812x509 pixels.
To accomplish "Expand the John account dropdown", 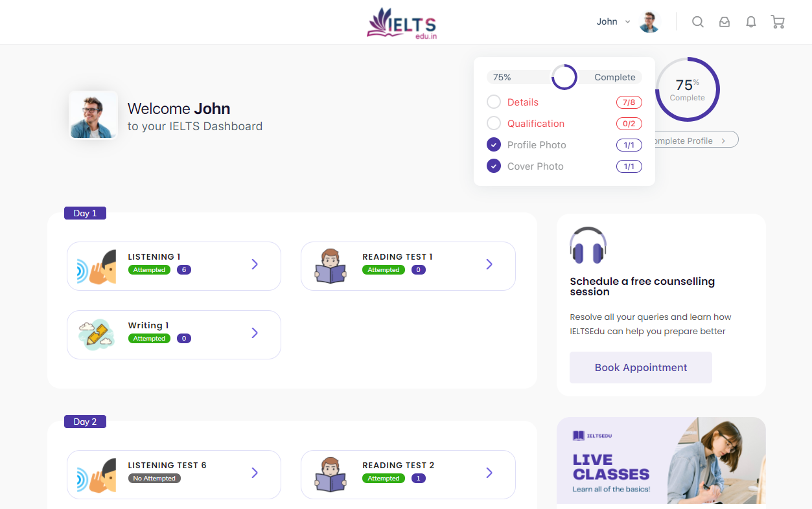I will point(612,21).
